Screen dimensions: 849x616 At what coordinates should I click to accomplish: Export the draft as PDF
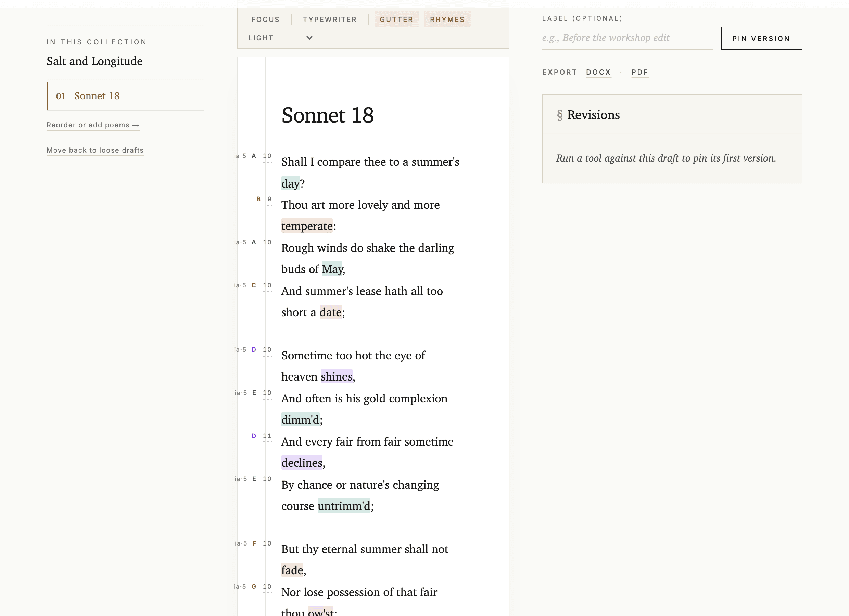640,72
